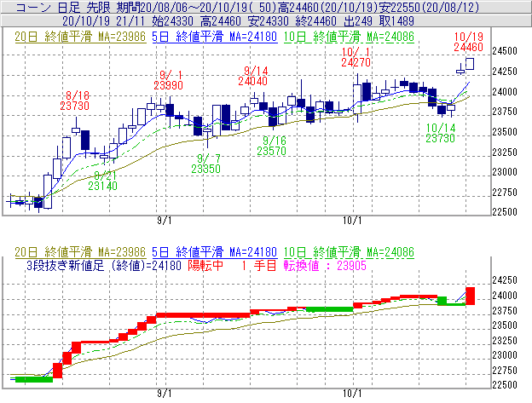Screen dimensions: 532x403
Task: Click the 陽転中 status text
Action: coord(205,265)
